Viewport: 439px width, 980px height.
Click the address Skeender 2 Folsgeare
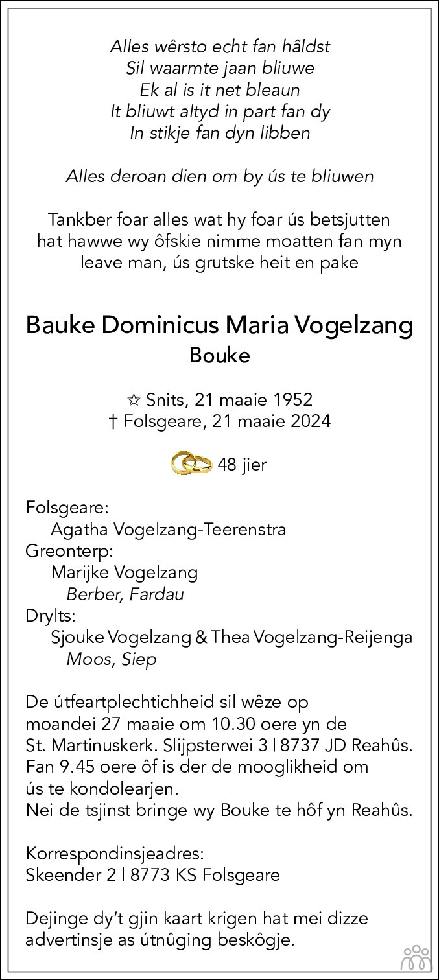pos(153,874)
